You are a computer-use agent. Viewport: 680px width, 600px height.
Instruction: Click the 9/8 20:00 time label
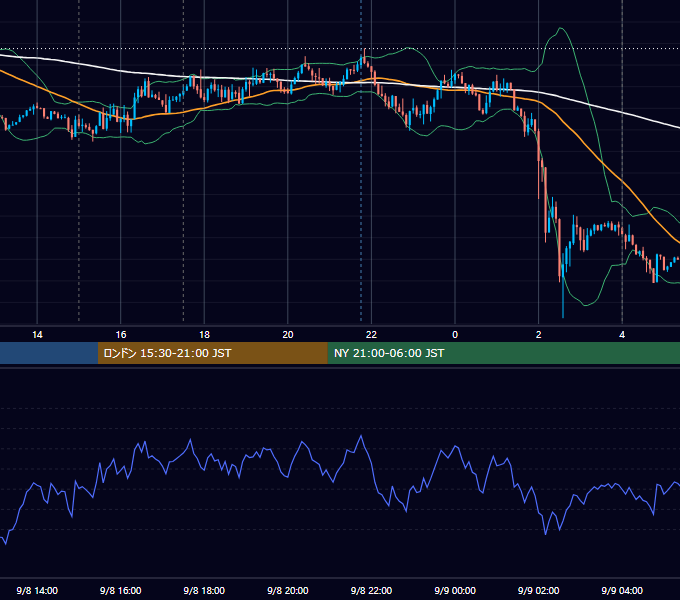288,590
